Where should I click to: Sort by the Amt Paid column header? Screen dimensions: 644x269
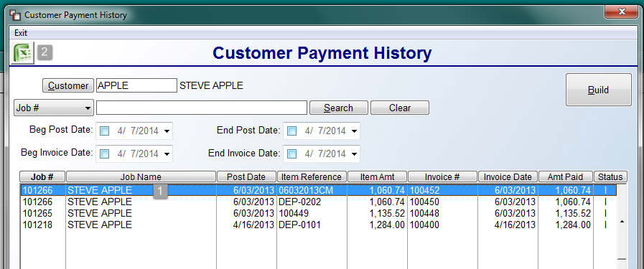pos(566,176)
